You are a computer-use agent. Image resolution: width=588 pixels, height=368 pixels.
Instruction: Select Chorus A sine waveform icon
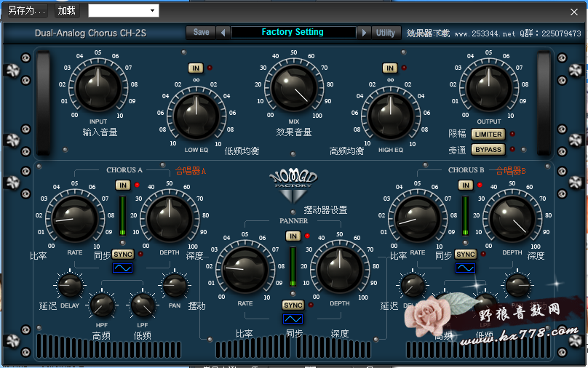(123, 268)
